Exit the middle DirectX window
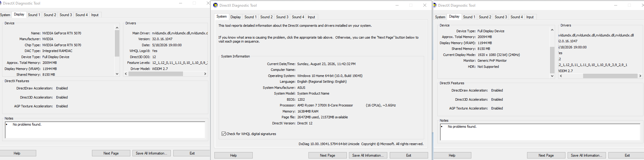Image resolution: width=644 pixels, height=160 pixels. click(x=409, y=155)
